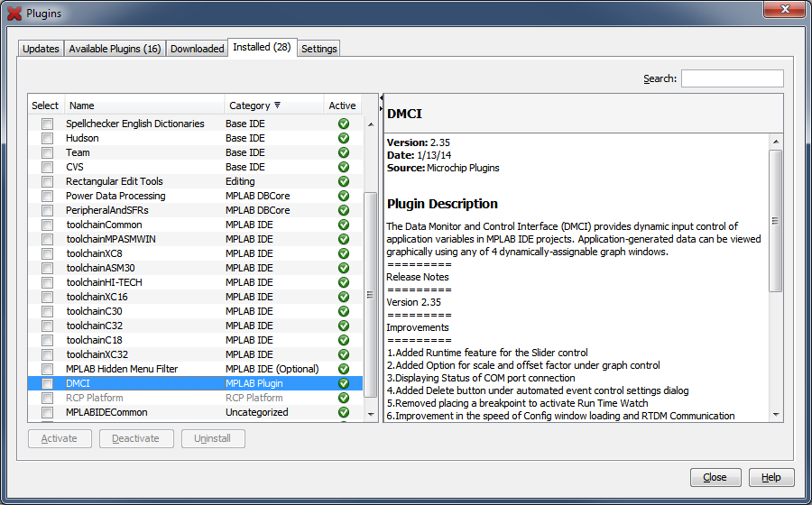Click the active icon for toolchainXC8 row
Screen dimensions: 812x505
tap(343, 253)
